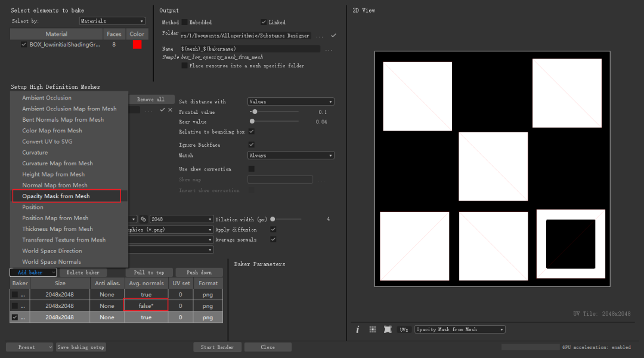Validate the output folder checkmark icon

333,35
